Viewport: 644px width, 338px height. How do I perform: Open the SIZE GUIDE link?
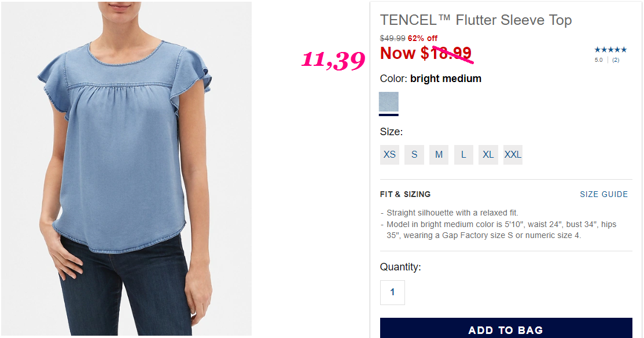[x=603, y=195]
